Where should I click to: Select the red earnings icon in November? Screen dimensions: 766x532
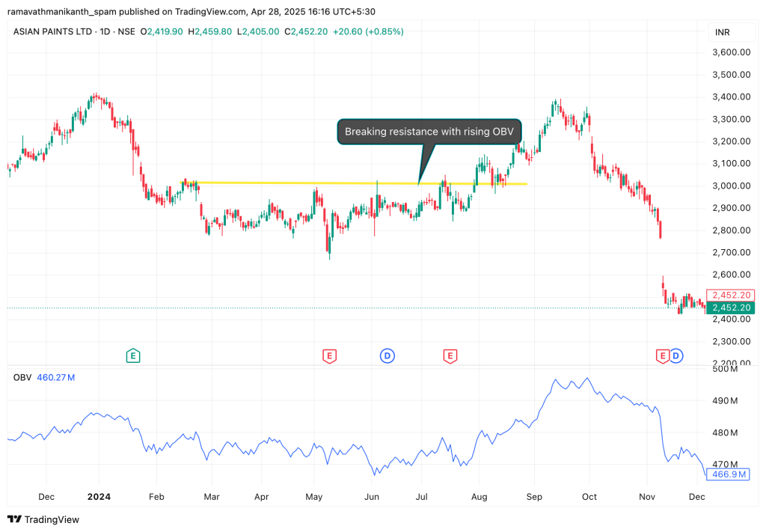[x=662, y=356]
